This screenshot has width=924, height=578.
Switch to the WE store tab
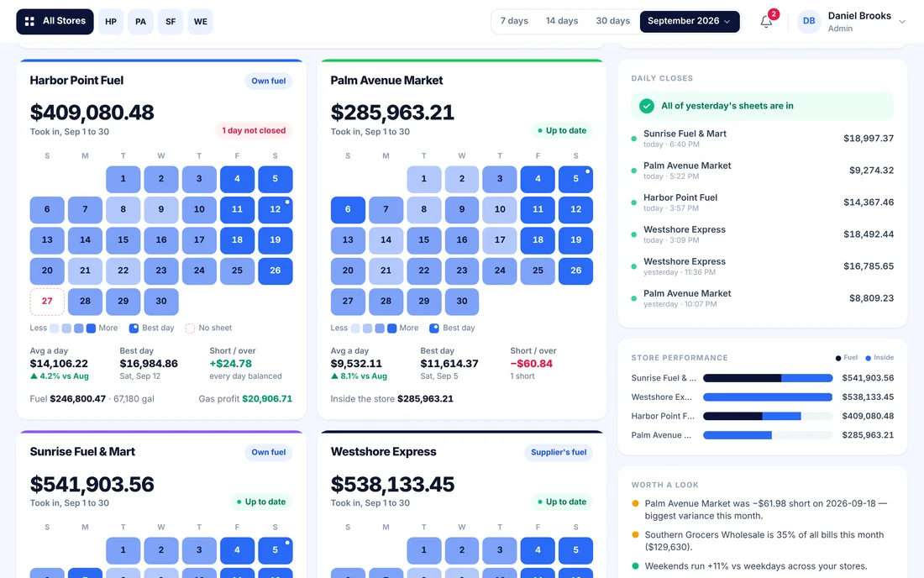pos(201,22)
